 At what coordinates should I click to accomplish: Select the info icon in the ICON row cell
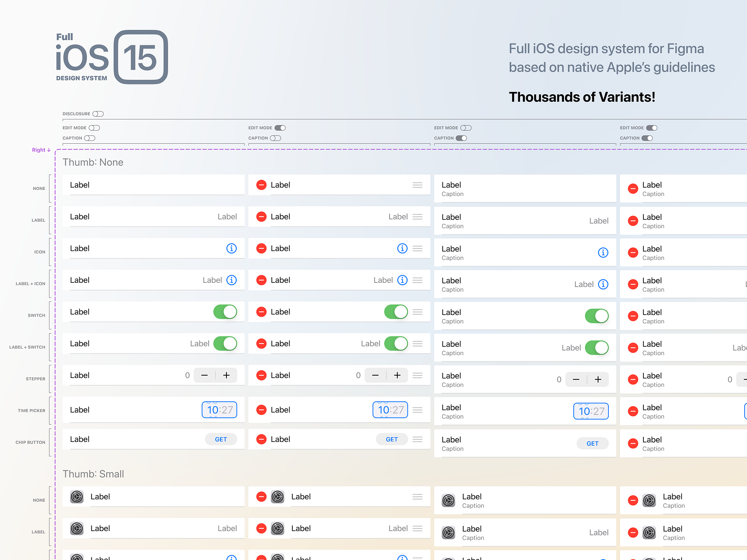[232, 248]
